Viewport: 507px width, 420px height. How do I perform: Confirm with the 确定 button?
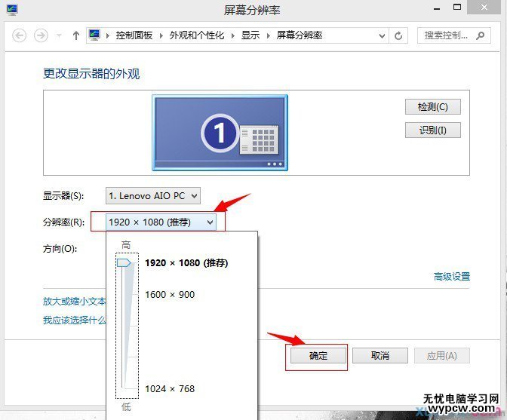coord(318,356)
